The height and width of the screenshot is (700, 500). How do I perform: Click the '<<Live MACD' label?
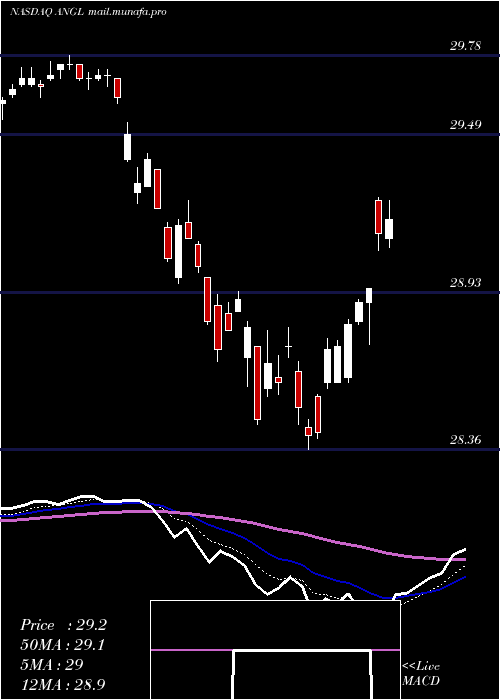tap(421, 673)
